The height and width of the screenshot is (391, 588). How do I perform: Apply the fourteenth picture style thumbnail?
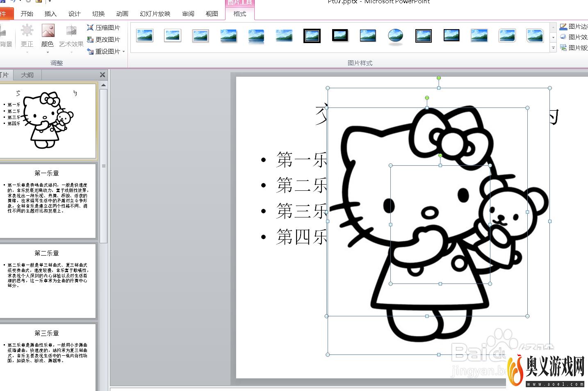tap(507, 36)
